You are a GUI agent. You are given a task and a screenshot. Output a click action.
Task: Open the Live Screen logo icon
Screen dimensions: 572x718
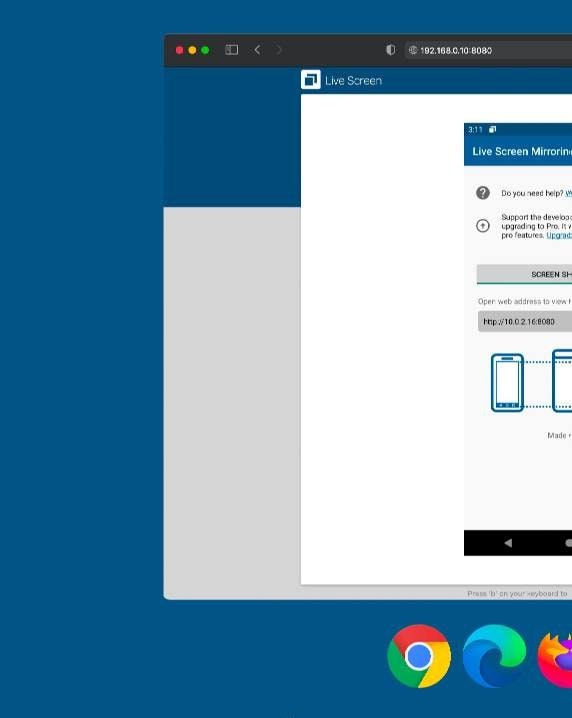[x=311, y=80]
